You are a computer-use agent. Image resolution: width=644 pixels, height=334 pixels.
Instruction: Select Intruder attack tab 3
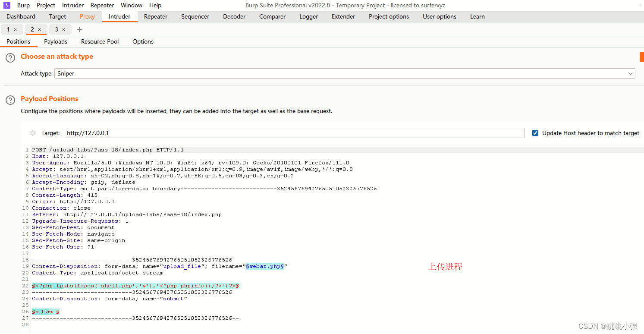tap(57, 29)
